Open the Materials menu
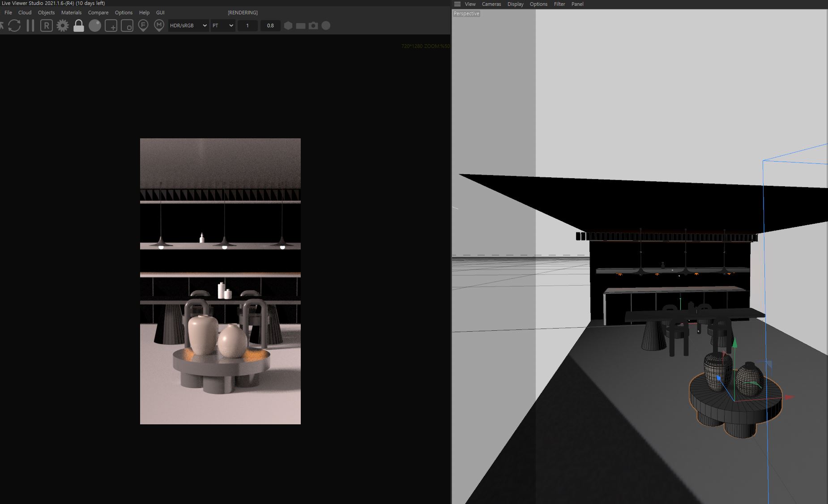Image resolution: width=828 pixels, height=504 pixels. coord(71,13)
